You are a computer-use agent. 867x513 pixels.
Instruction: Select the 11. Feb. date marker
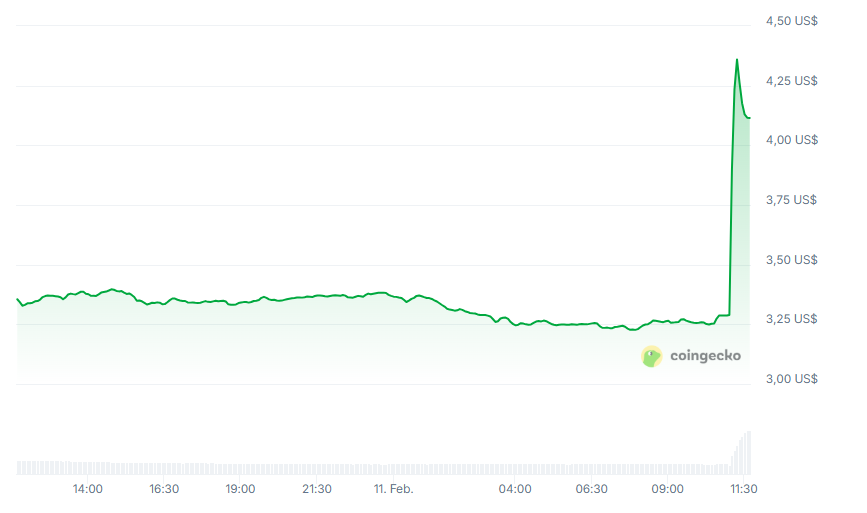pyautogui.click(x=394, y=489)
